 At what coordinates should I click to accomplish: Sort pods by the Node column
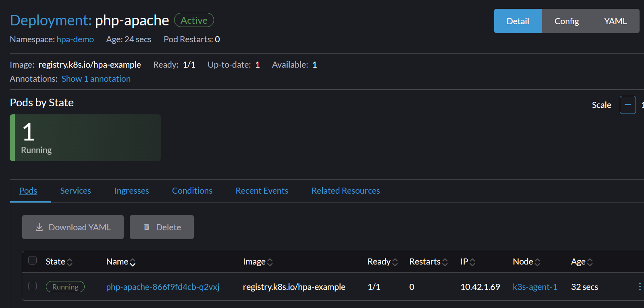tap(526, 262)
